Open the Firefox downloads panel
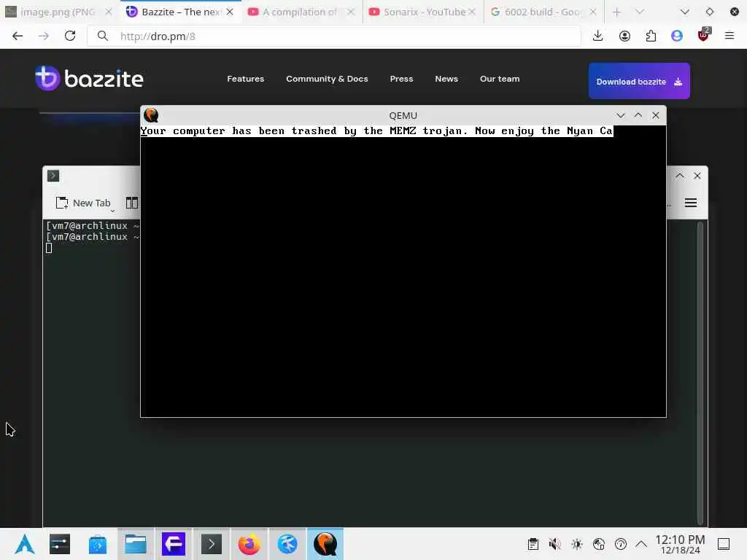 click(598, 36)
